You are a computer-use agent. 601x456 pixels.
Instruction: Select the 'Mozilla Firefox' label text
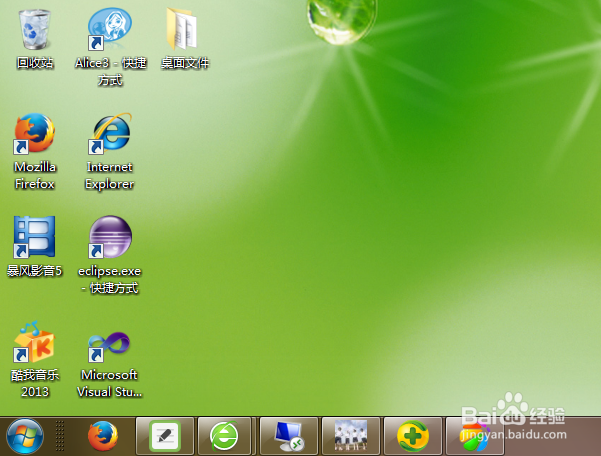pyautogui.click(x=34, y=176)
